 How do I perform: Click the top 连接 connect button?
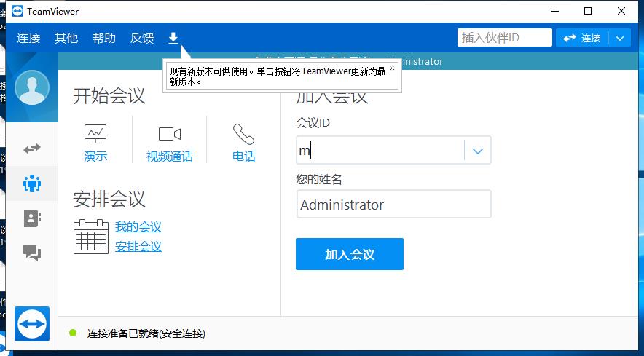(x=582, y=38)
